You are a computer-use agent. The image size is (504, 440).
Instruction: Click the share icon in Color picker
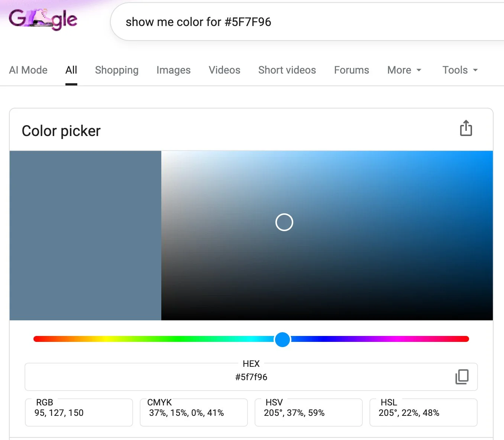coord(466,128)
